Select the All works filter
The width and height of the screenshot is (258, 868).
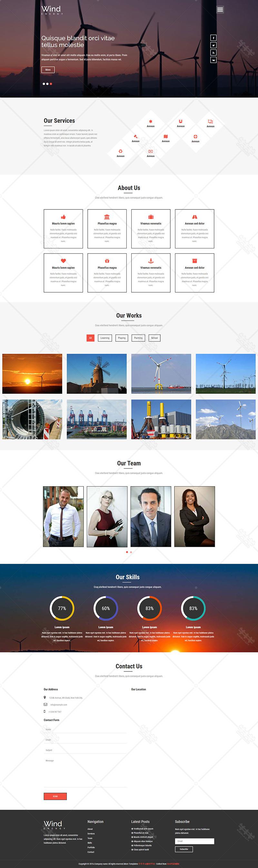point(90,338)
